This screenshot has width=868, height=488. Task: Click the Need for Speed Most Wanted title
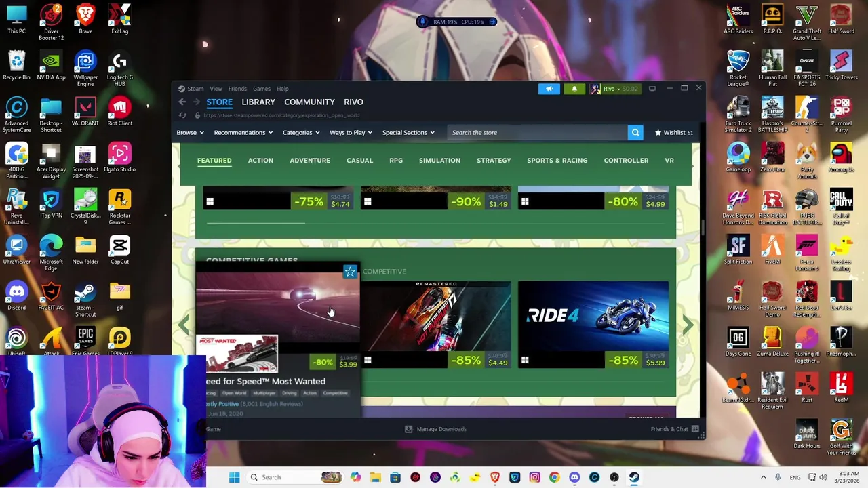click(x=266, y=382)
